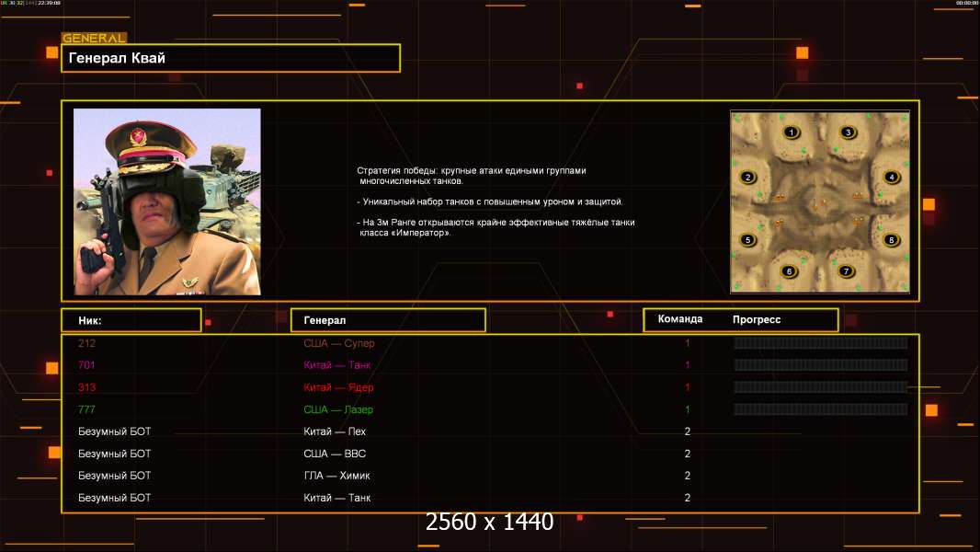This screenshot has height=552, width=980.
Task: Select start position 3 marker on minimap
Action: point(848,132)
